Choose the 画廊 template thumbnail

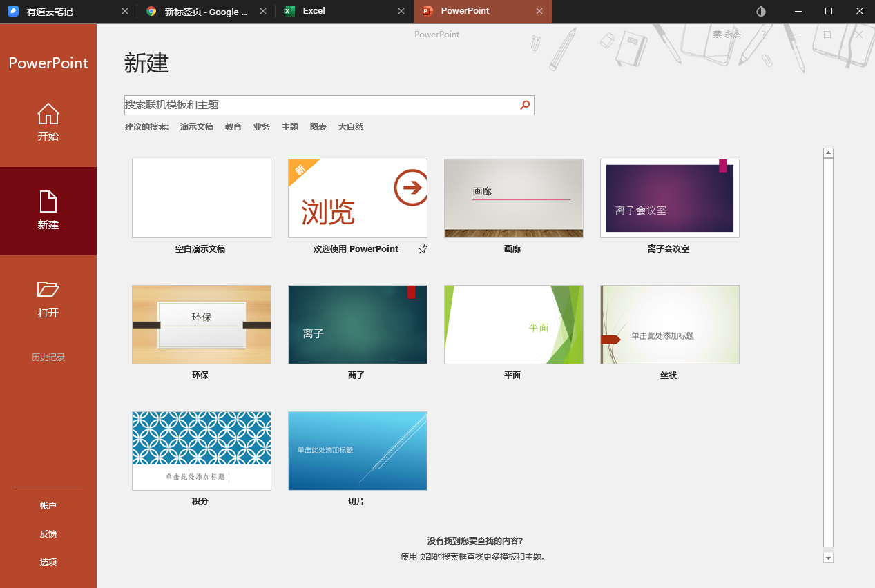tap(514, 199)
